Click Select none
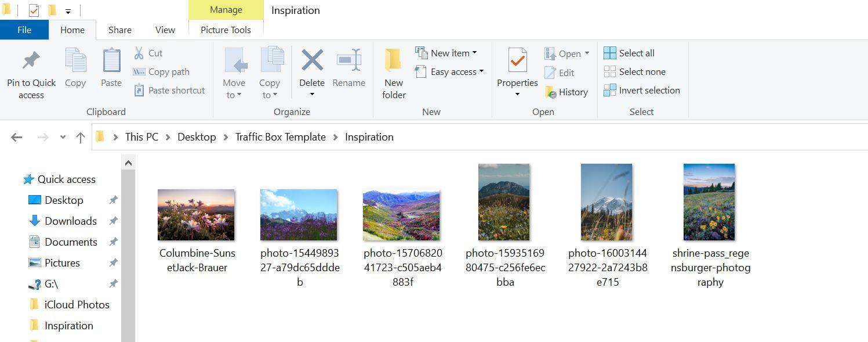 [634, 71]
